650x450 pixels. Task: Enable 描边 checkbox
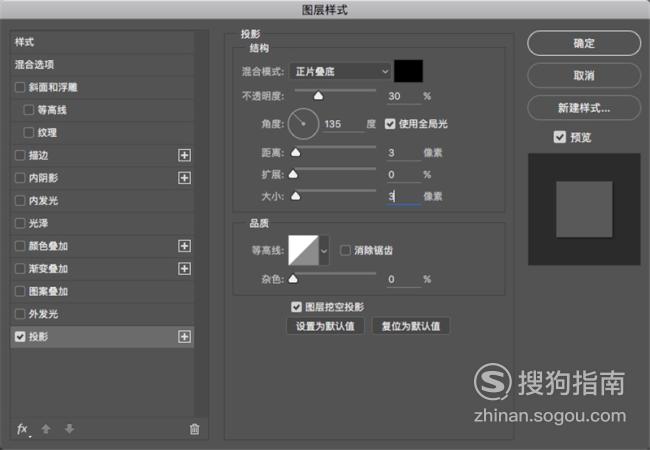[19, 155]
